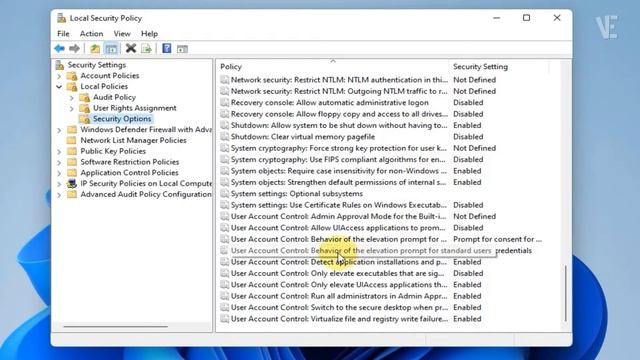The width and height of the screenshot is (640, 360).
Task: Select 'System cryptography: Use FIPS compliant algorithms' policy
Action: point(338,160)
